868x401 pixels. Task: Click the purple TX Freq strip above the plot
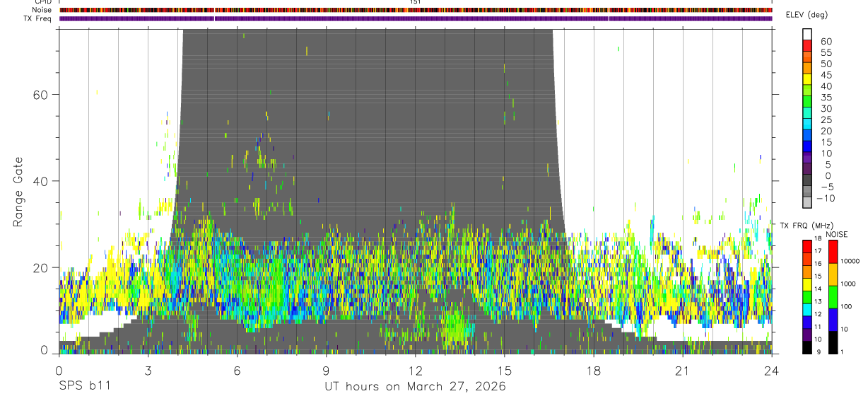[416, 18]
